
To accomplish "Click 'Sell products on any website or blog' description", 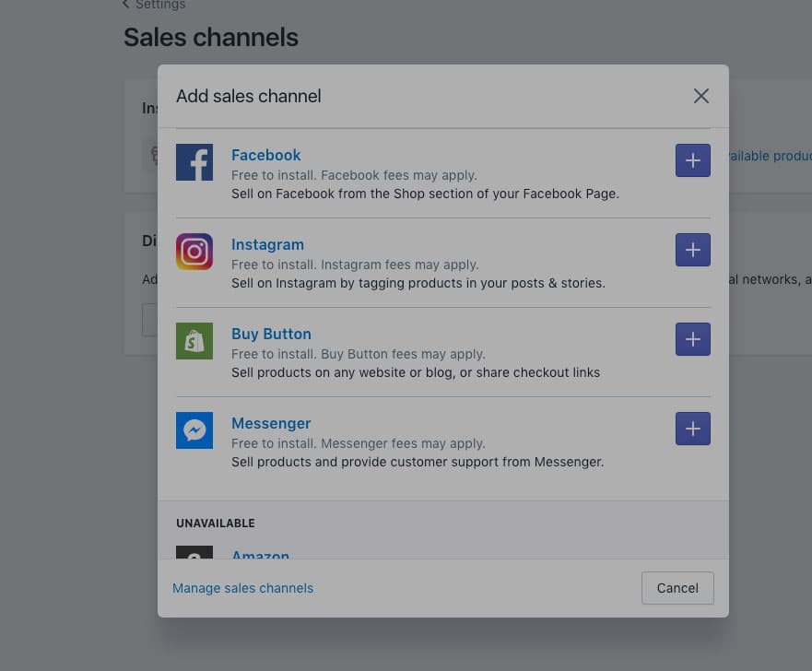I will click(x=416, y=372).
